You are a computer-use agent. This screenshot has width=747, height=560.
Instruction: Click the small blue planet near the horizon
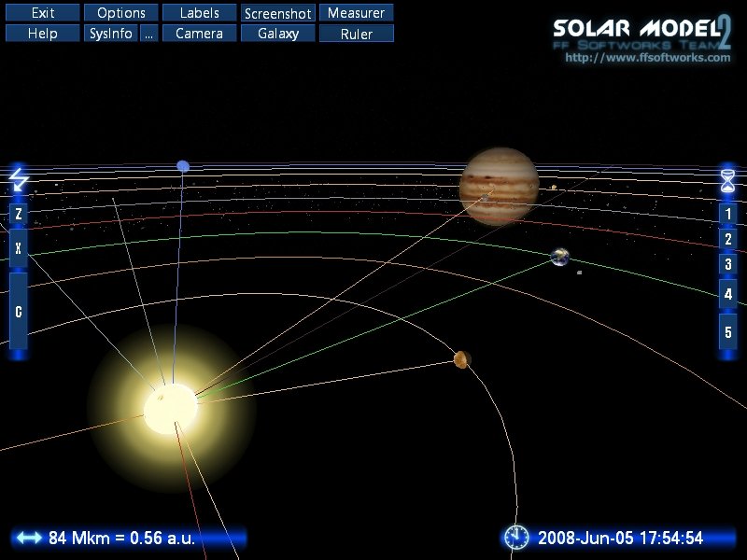pos(183,166)
